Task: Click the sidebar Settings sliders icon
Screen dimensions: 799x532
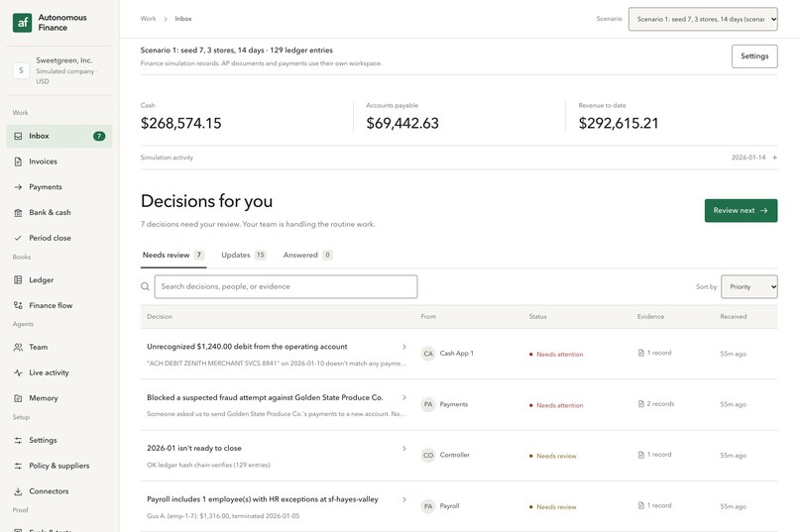Action: coord(19,441)
